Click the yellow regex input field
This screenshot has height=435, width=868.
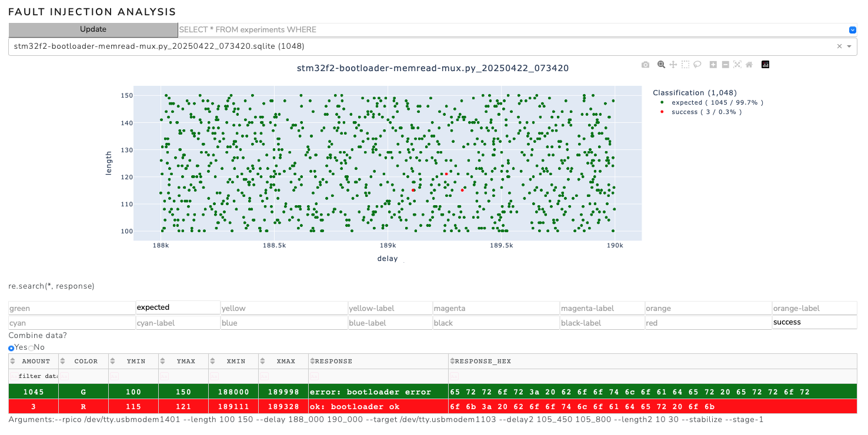[x=283, y=308]
